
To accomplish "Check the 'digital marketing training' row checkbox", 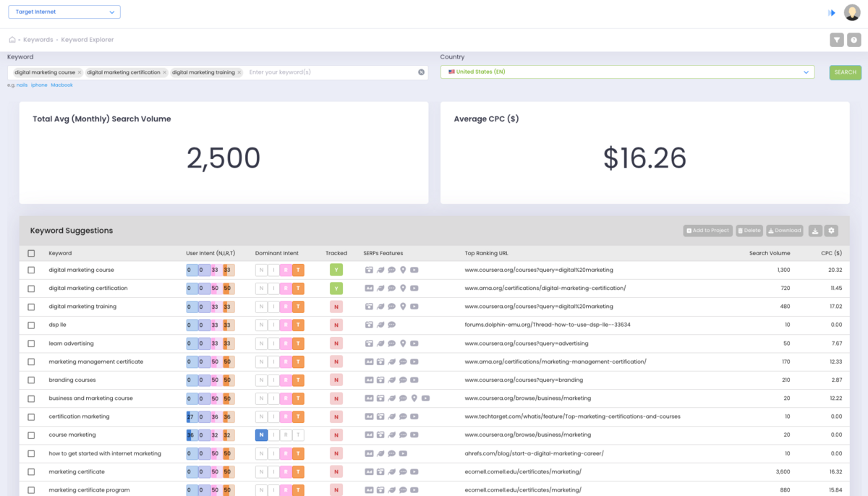I will [x=31, y=307].
